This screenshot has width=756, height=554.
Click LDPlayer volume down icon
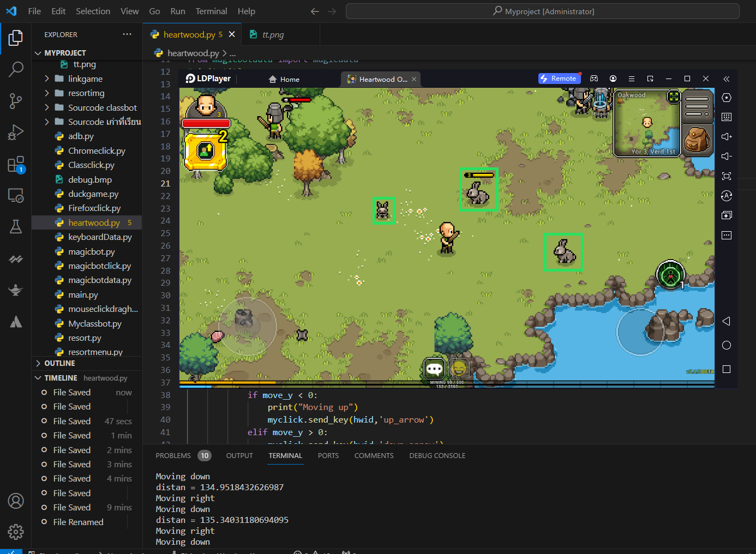point(727,156)
